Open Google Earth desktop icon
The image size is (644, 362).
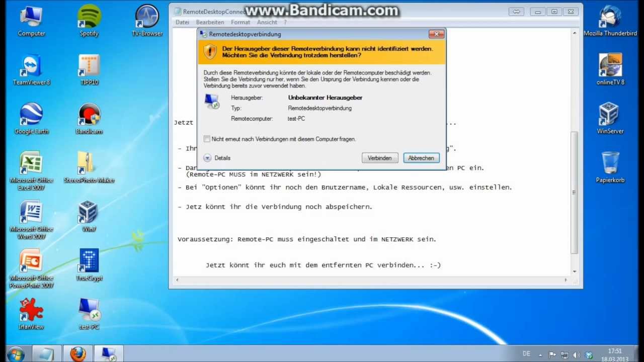click(31, 119)
